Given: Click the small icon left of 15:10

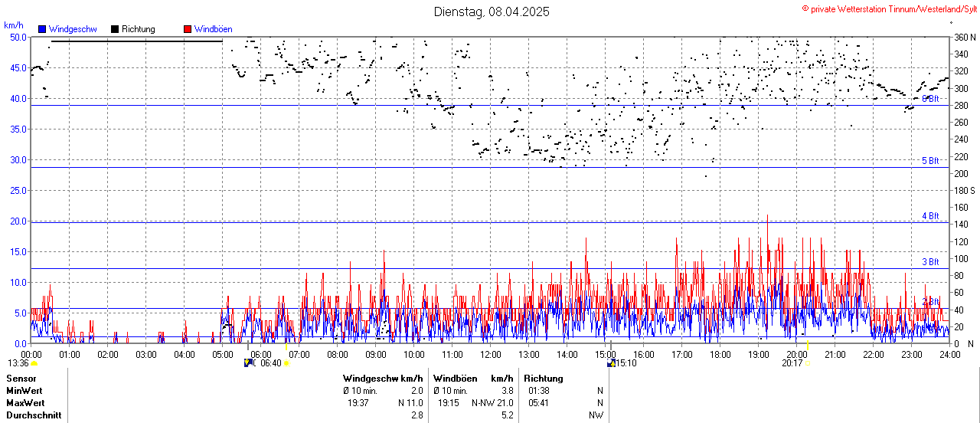Looking at the screenshot, I should (x=611, y=362).
